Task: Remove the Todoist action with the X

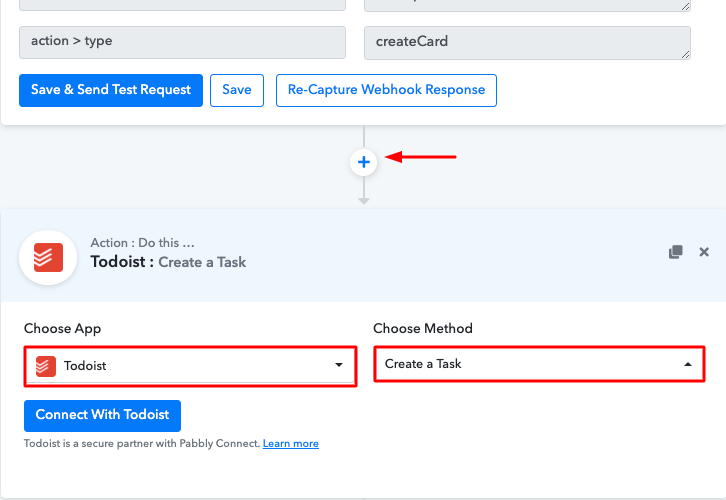Action: [704, 252]
